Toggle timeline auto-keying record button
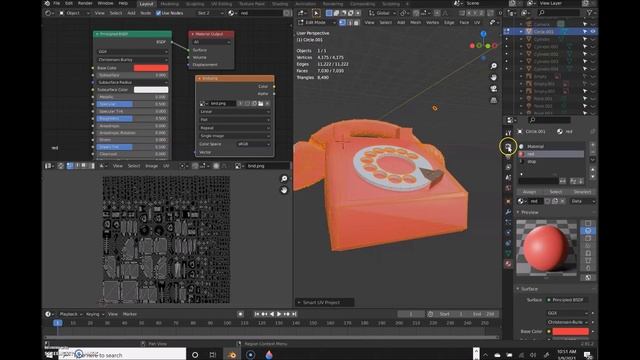Image resolution: width=640 pixels, height=360 pixels. [240, 314]
